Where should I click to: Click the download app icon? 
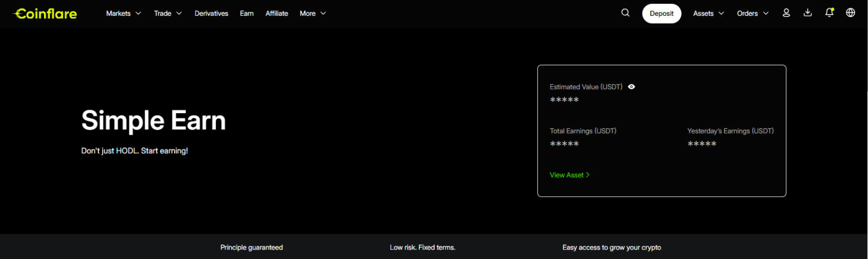coord(808,13)
